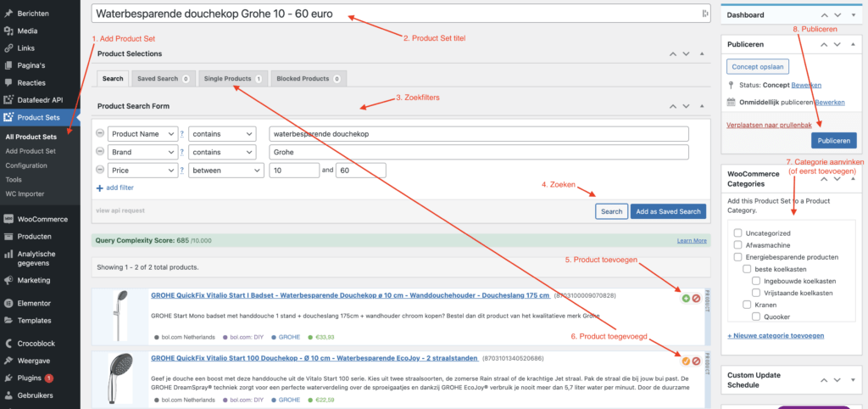Open the Blocked Products tab
The height and width of the screenshot is (409, 868).
309,79
